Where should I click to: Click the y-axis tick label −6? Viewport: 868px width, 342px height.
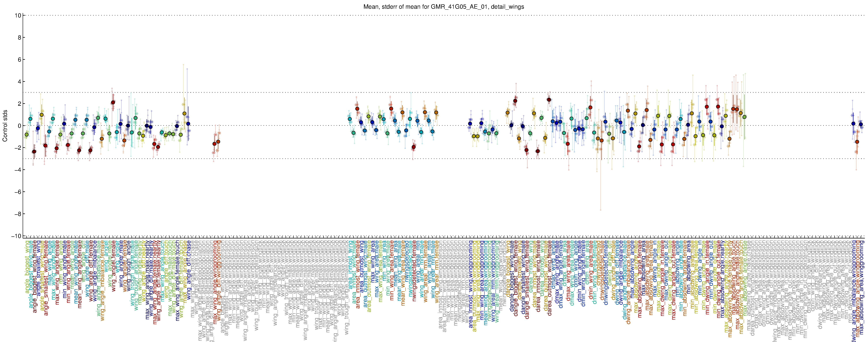pyautogui.click(x=18, y=192)
